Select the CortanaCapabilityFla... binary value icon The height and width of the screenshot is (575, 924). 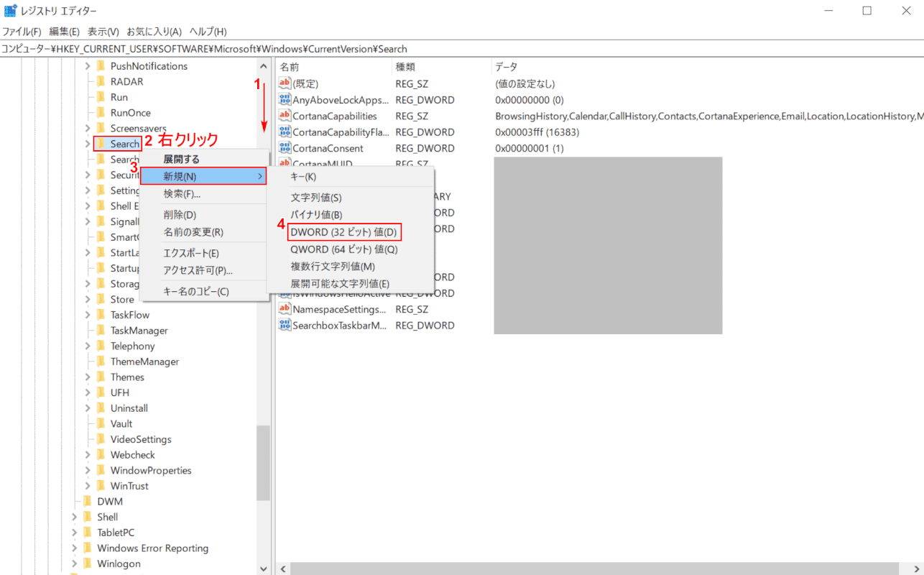(x=285, y=132)
